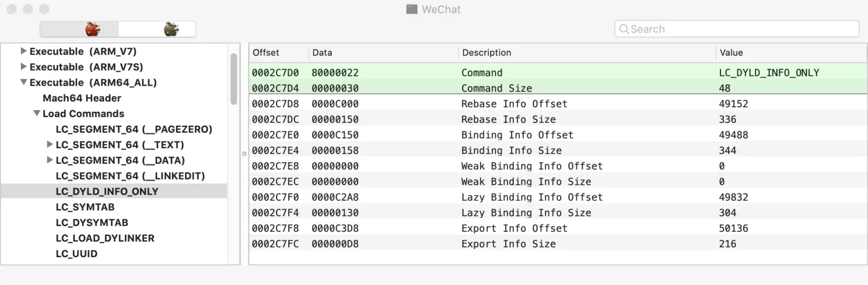The width and height of the screenshot is (868, 285).
Task: Click the split view divider handle
Action: (244, 154)
